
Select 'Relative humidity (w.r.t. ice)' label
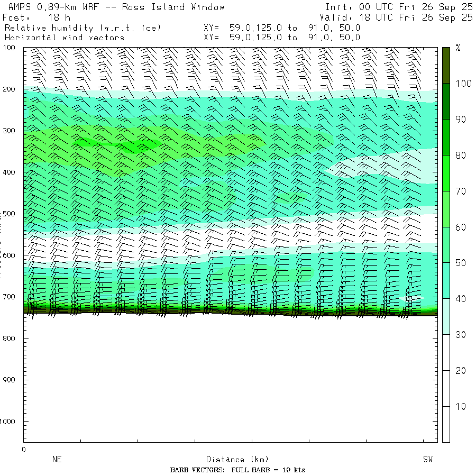[x=83, y=28]
